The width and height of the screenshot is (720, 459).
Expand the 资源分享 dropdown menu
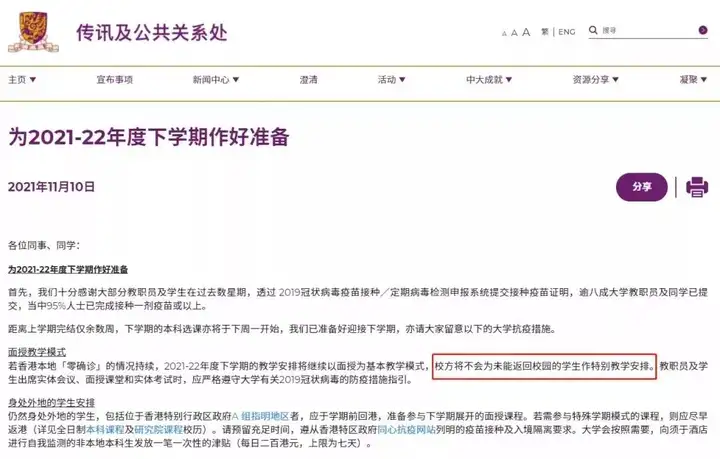596,79
